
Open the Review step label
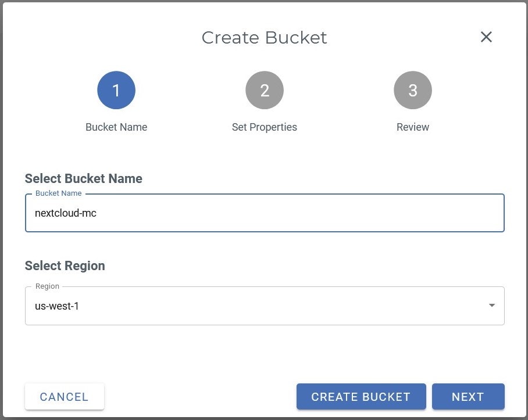tap(413, 127)
